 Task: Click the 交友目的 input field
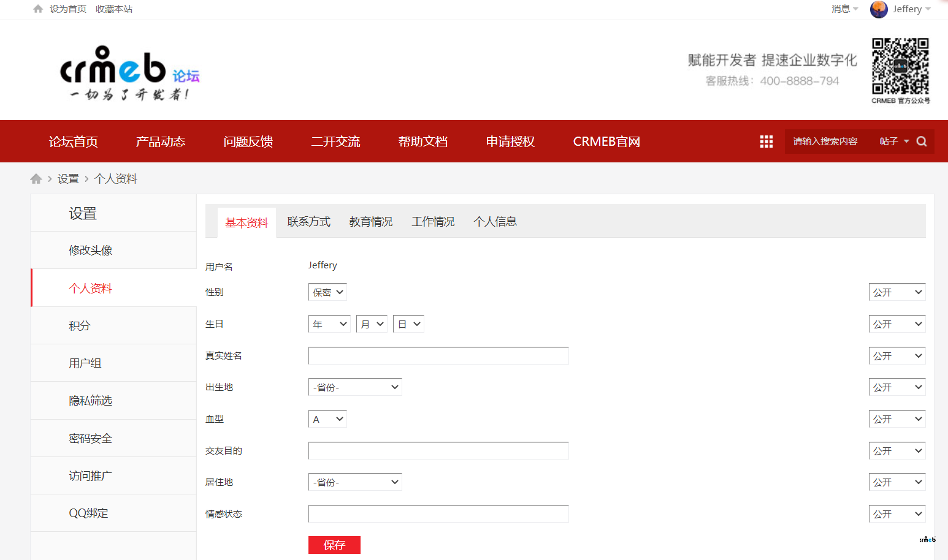438,450
